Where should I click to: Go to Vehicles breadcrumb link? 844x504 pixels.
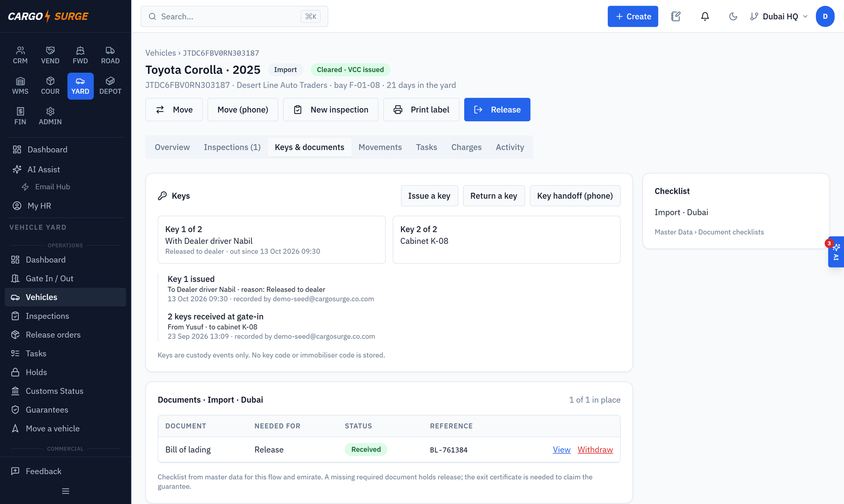[x=160, y=53]
